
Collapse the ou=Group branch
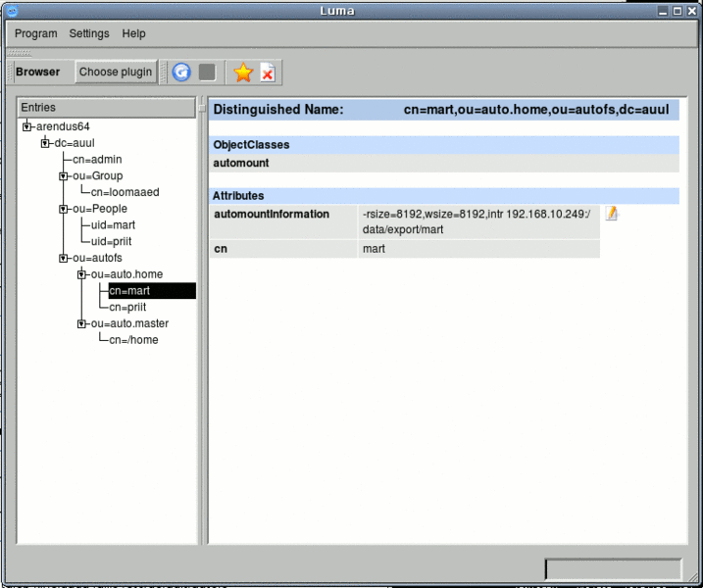[x=63, y=176]
